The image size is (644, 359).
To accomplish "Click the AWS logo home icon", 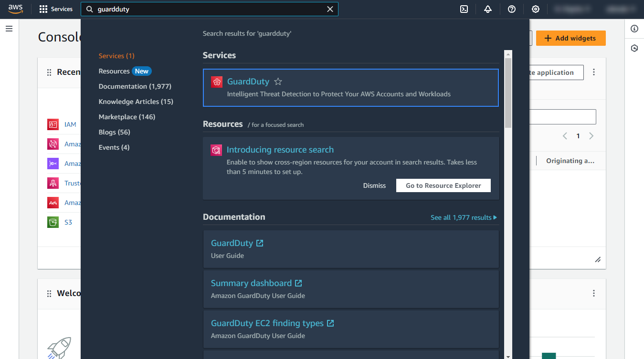I will [15, 9].
